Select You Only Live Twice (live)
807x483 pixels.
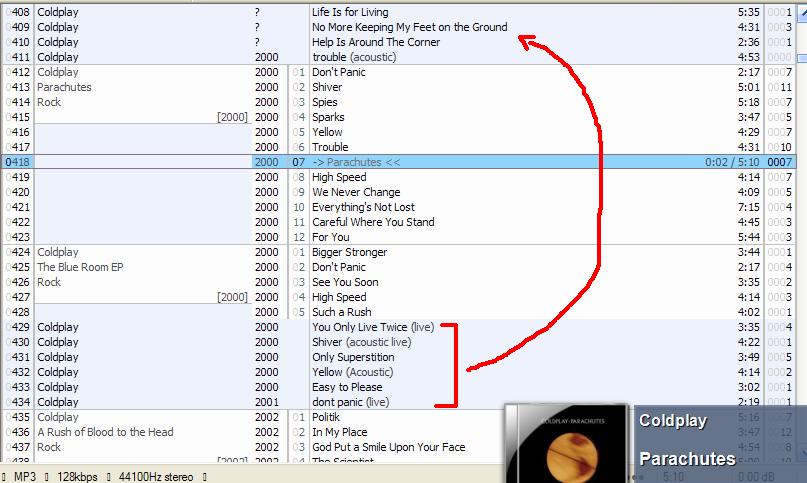373,326
